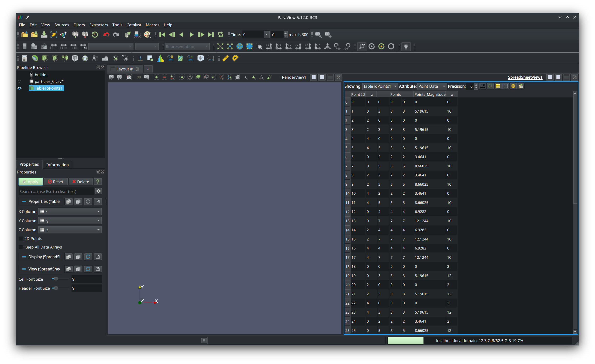
Task: Open the X Column dropdown
Action: [70, 211]
